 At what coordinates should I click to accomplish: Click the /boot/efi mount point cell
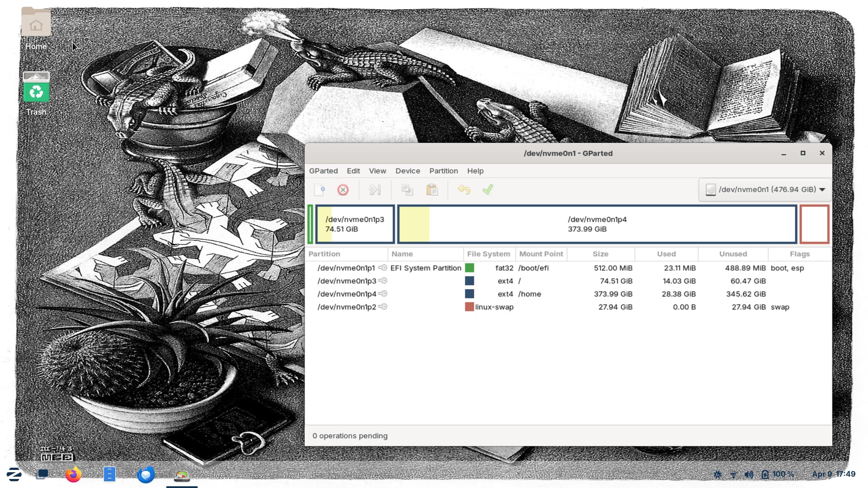[x=533, y=268]
